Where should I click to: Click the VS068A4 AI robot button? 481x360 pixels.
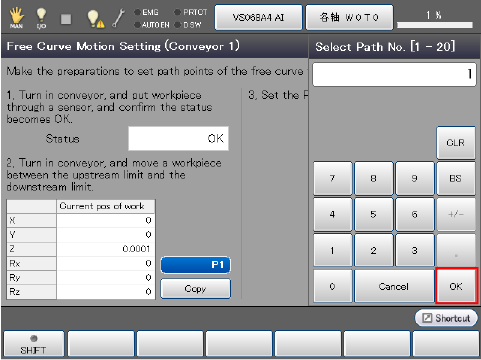258,17
